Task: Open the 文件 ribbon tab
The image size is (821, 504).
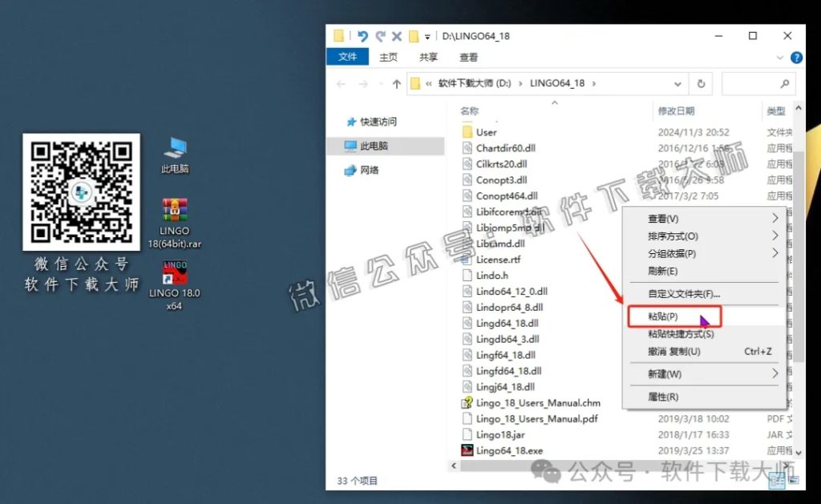Action: point(347,57)
